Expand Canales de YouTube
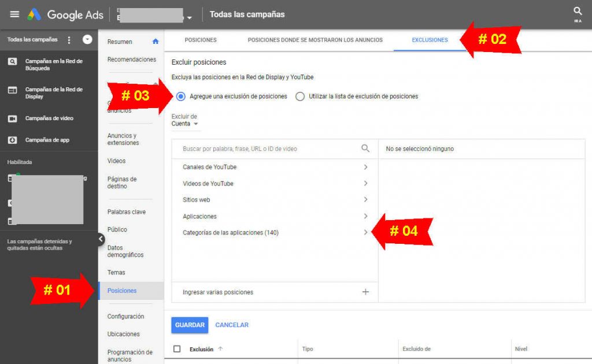The width and height of the screenshot is (592, 364). pyautogui.click(x=365, y=167)
